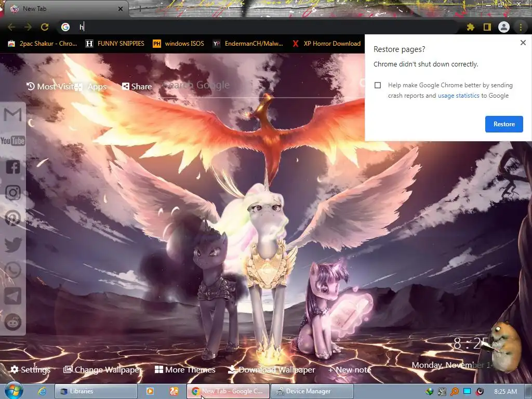
Task: Open the Pinterest shortcut in the sidebar
Action: pyautogui.click(x=12, y=219)
